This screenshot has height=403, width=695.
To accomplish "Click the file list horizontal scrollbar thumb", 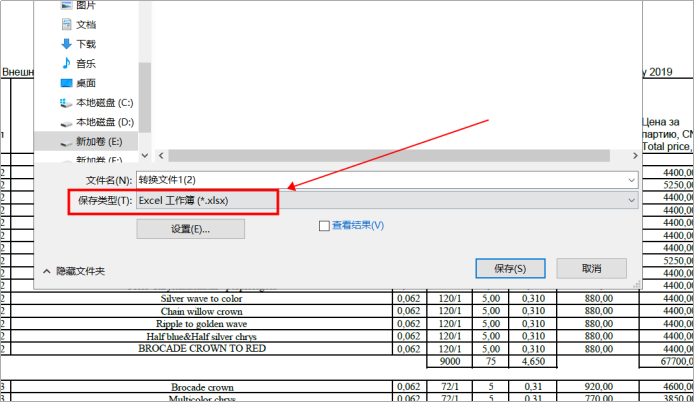I will point(389,156).
